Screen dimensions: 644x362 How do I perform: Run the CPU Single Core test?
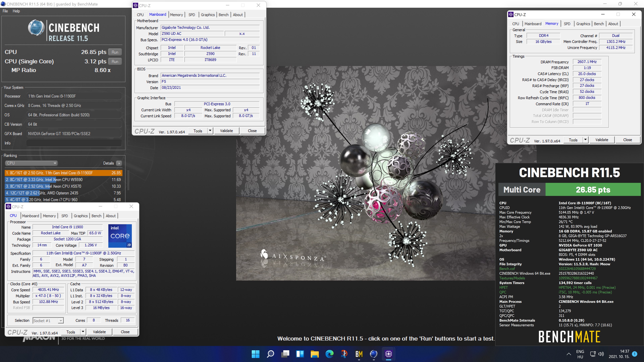pos(115,62)
